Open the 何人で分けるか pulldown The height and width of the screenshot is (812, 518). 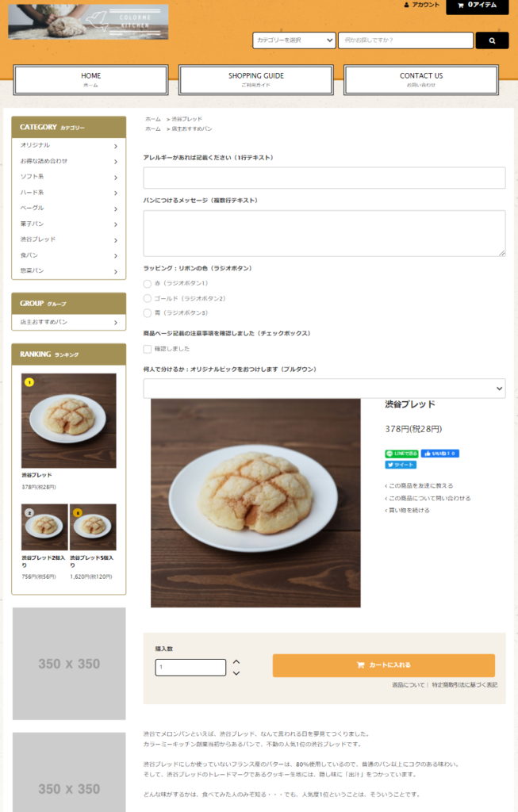point(324,389)
